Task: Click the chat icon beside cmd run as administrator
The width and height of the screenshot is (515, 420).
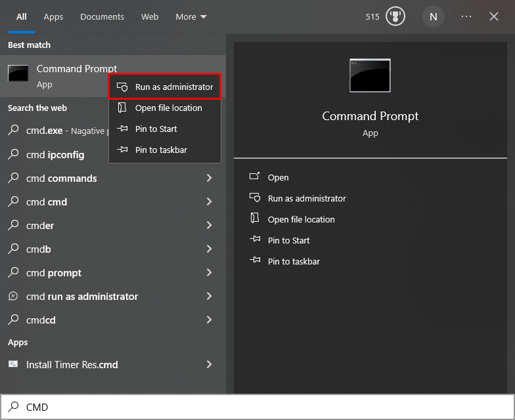Action: 13,296
